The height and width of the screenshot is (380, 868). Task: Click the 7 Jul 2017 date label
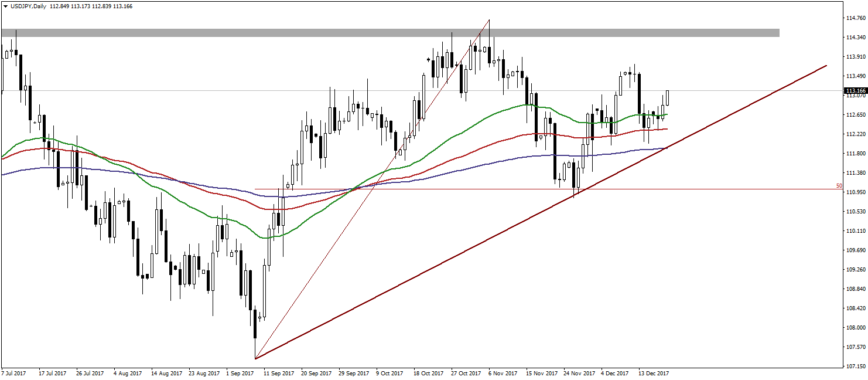coord(13,374)
